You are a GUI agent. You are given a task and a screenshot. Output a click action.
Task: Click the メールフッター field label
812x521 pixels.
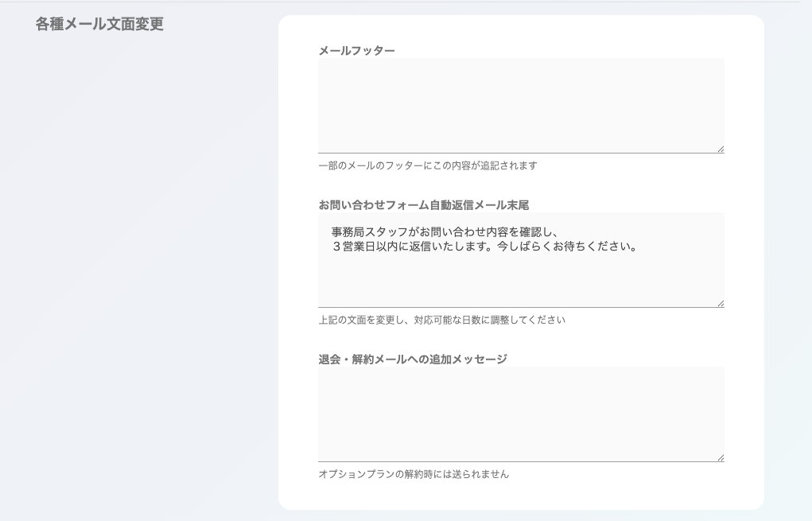pyautogui.click(x=356, y=51)
